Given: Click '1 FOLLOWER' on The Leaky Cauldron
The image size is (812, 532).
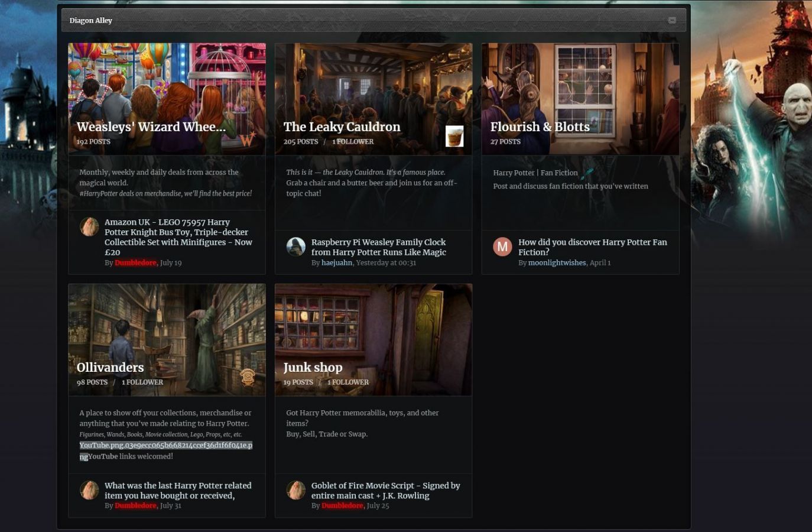Looking at the screenshot, I should click(353, 141).
